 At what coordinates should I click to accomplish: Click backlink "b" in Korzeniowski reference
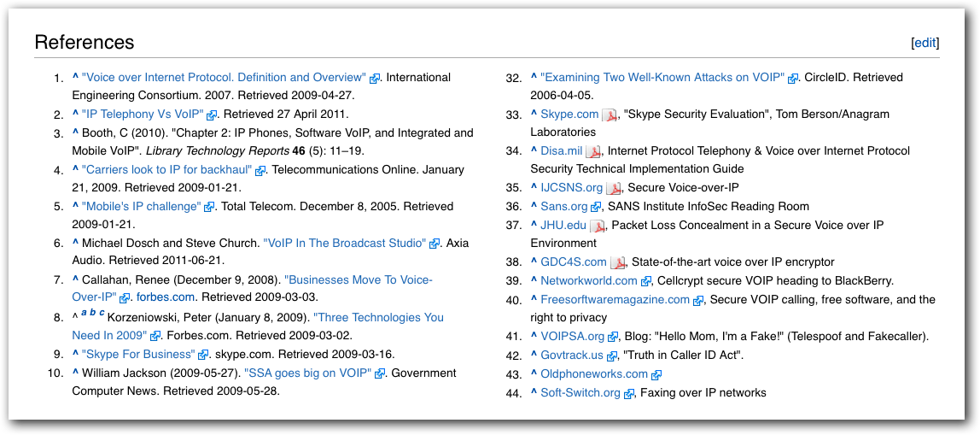pyautogui.click(x=93, y=313)
